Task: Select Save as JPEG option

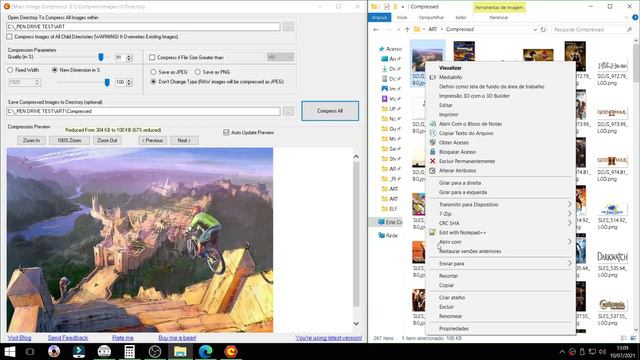Action: 153,72
